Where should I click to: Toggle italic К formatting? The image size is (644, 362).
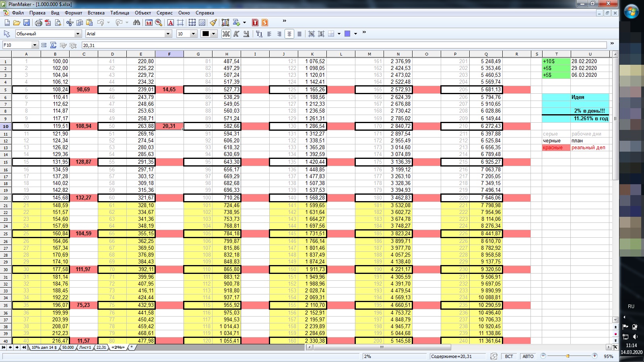coord(236,34)
